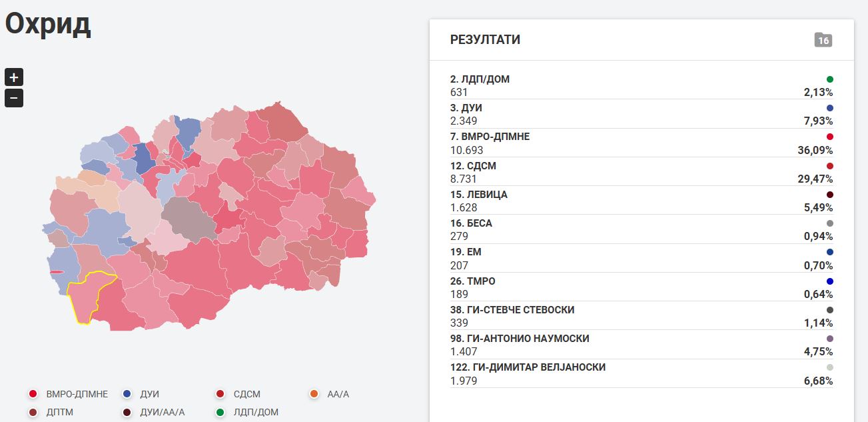This screenshot has width=868, height=422.
Task: Select the yellow-outlined Ohrid municipality on map
Action: pyautogui.click(x=89, y=299)
